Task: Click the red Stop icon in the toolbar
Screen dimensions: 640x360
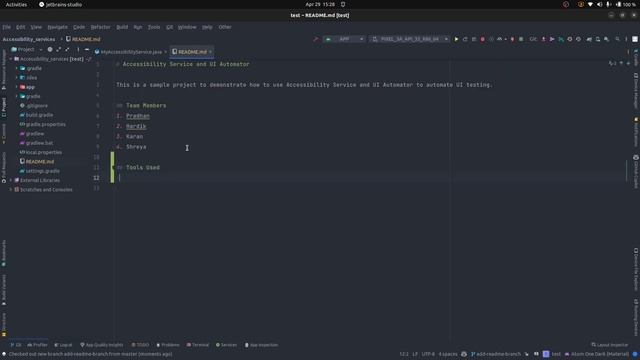Action: point(482,39)
